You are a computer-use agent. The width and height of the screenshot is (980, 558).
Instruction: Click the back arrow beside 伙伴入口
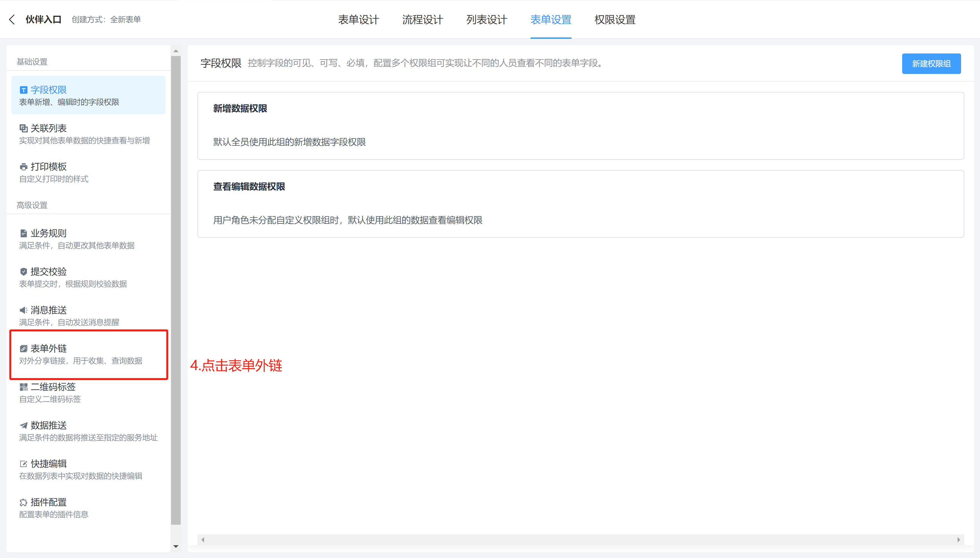12,19
